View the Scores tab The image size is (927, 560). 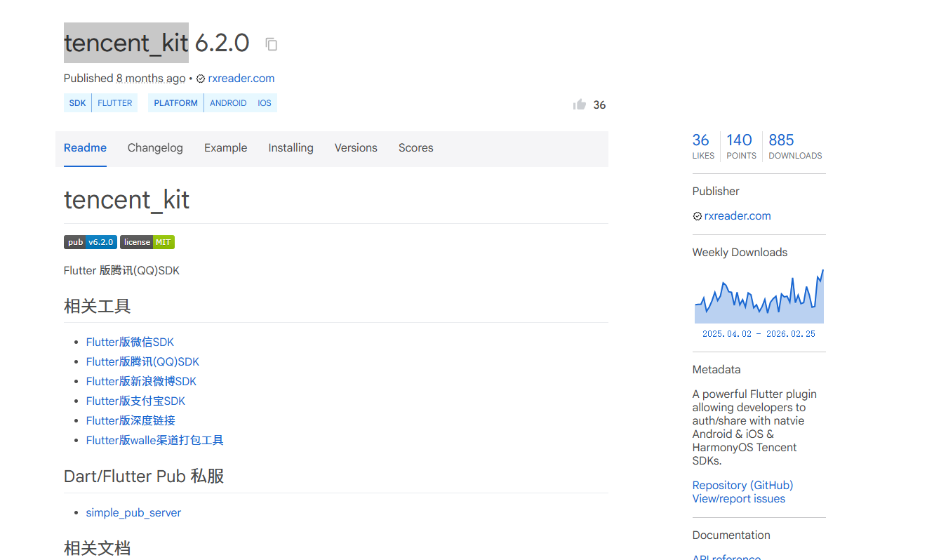416,148
